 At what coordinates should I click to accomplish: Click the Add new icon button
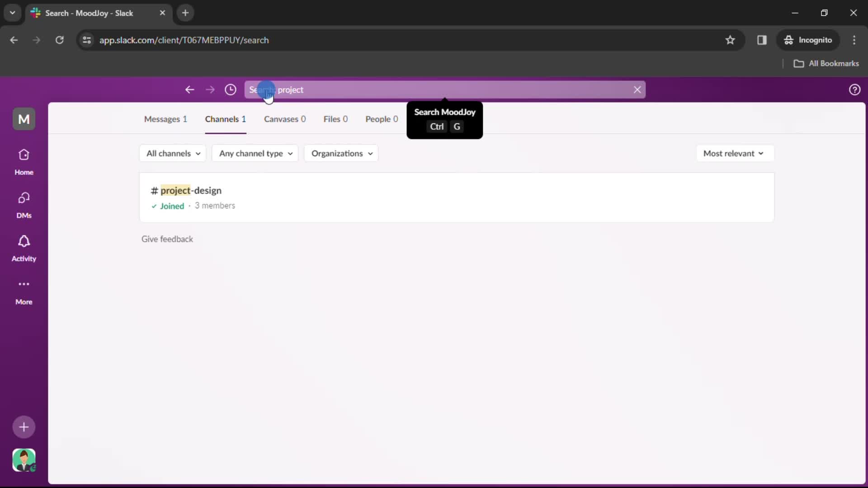tap(24, 427)
